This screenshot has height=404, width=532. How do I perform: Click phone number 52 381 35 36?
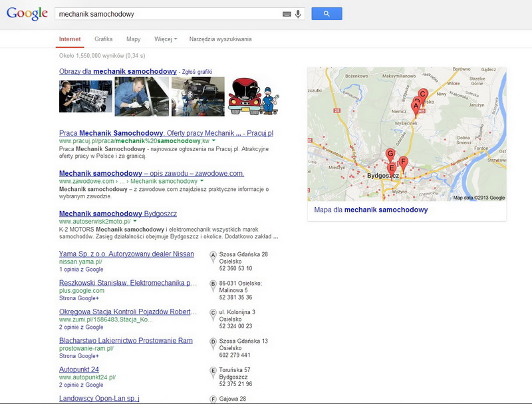(235, 298)
